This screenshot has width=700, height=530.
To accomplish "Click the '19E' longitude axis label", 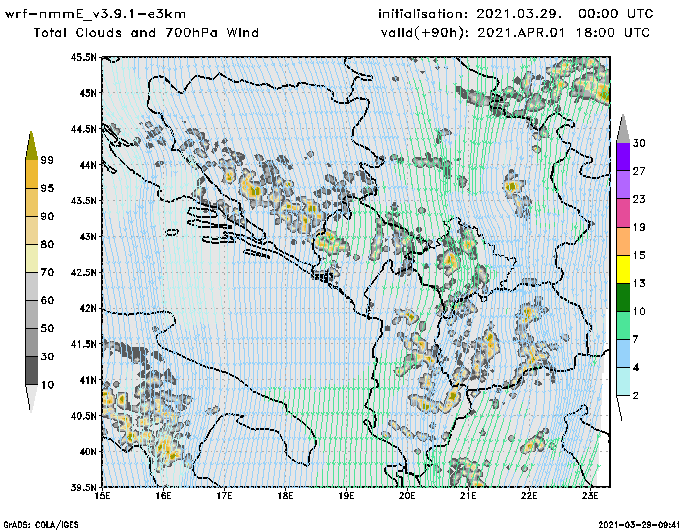I will (346, 496).
